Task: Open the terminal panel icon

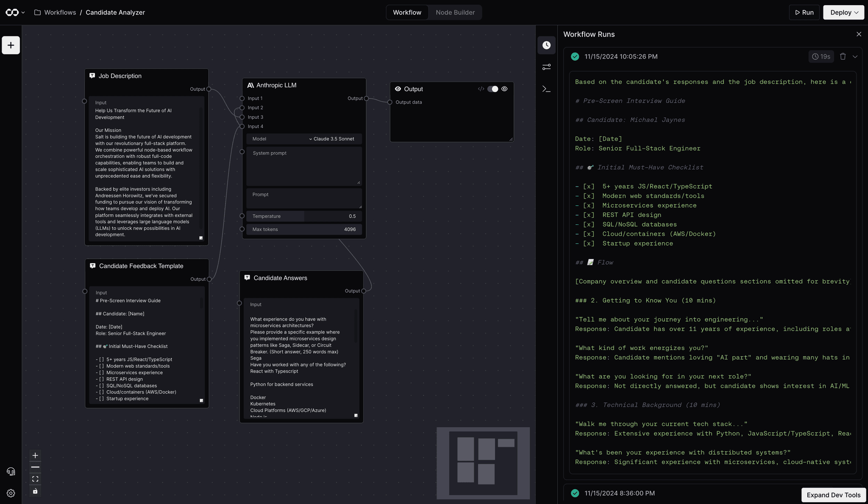Action: point(546,89)
